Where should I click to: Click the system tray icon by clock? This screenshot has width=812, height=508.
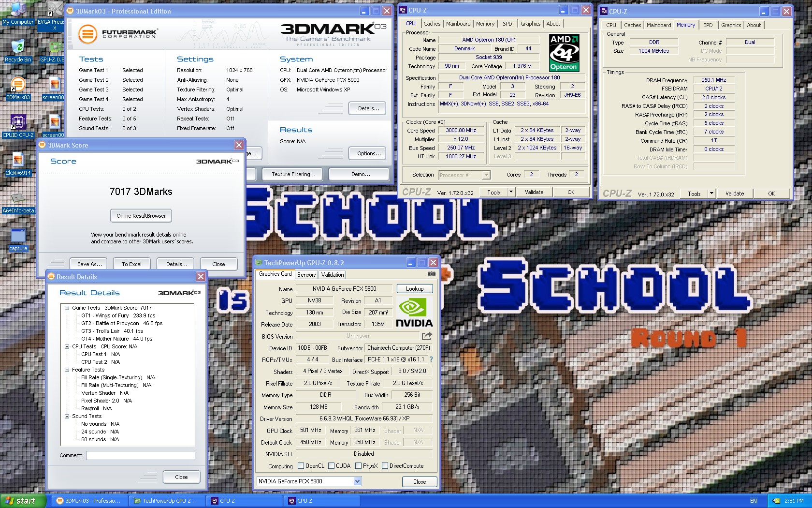(x=776, y=501)
